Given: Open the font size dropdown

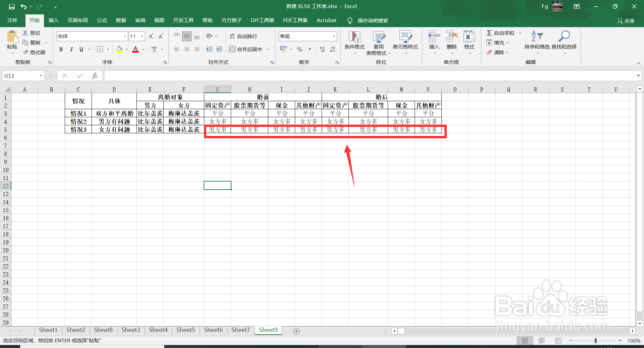Looking at the screenshot, I should [142, 36].
